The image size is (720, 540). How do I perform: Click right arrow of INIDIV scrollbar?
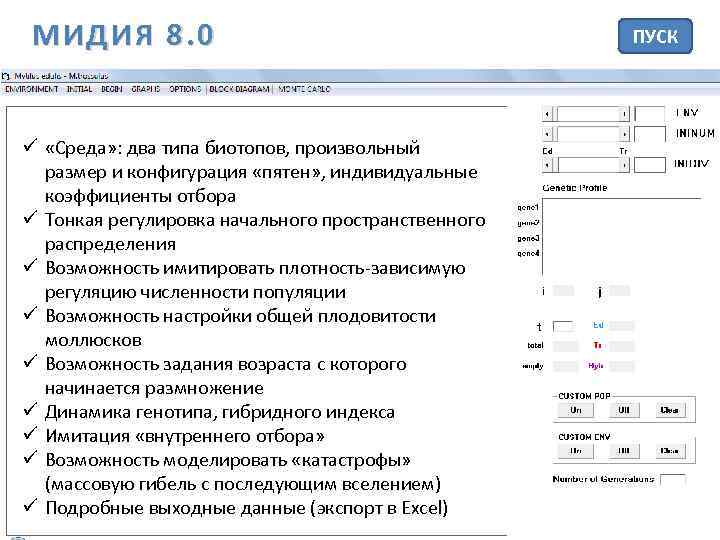click(x=624, y=165)
